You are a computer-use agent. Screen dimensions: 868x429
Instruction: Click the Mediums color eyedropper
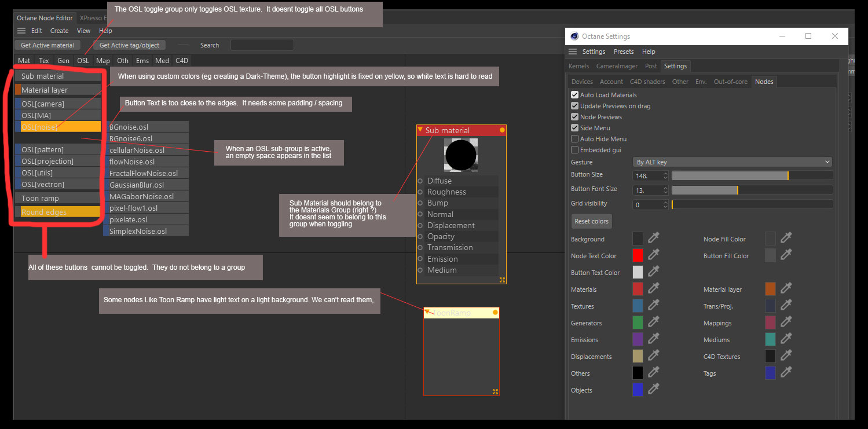click(x=786, y=339)
